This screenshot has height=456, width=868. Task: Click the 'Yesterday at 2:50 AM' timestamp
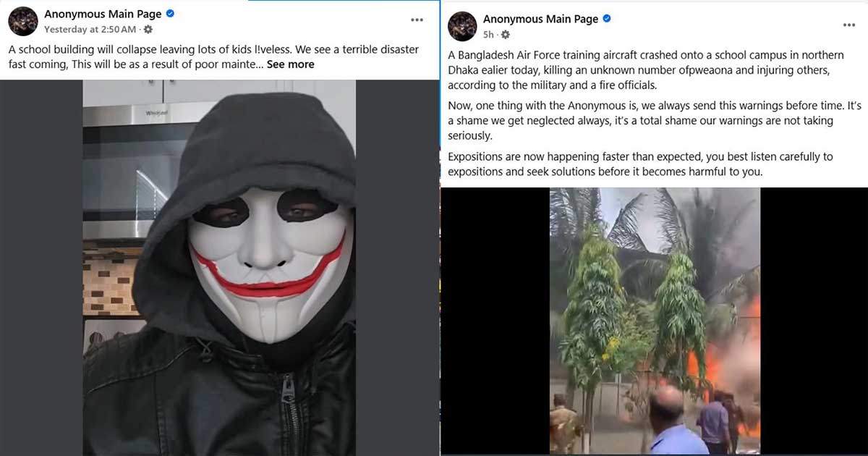(90, 30)
